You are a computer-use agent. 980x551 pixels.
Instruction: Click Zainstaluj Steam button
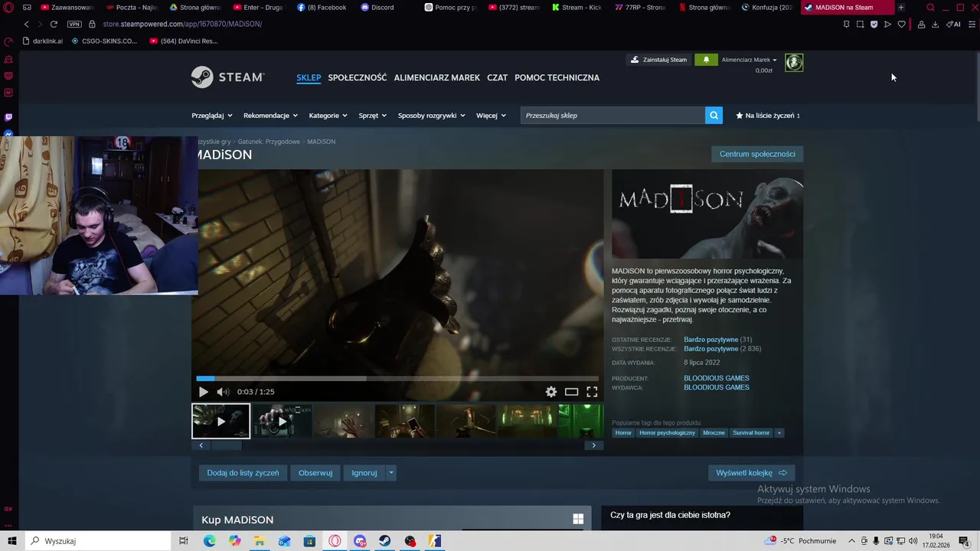click(x=658, y=60)
